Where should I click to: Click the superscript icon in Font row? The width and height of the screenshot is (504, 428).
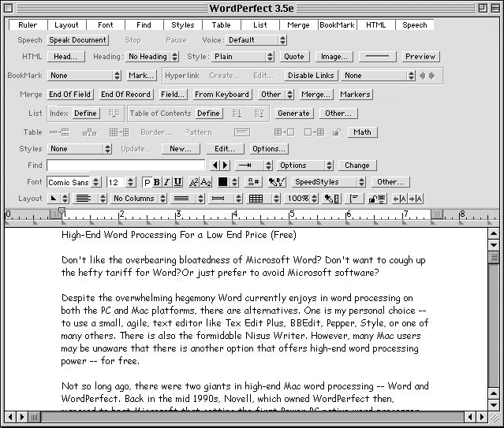click(193, 182)
